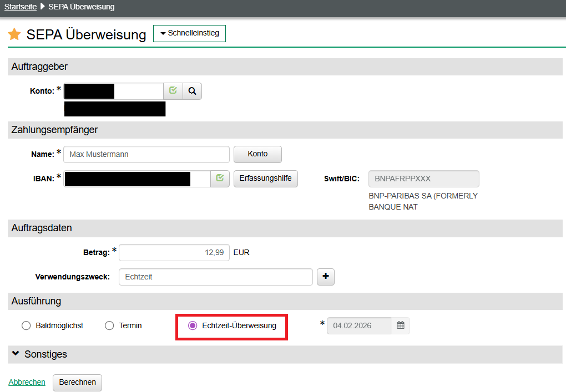Click the account search magnifier icon
The height and width of the screenshot is (392, 566).
(x=192, y=91)
